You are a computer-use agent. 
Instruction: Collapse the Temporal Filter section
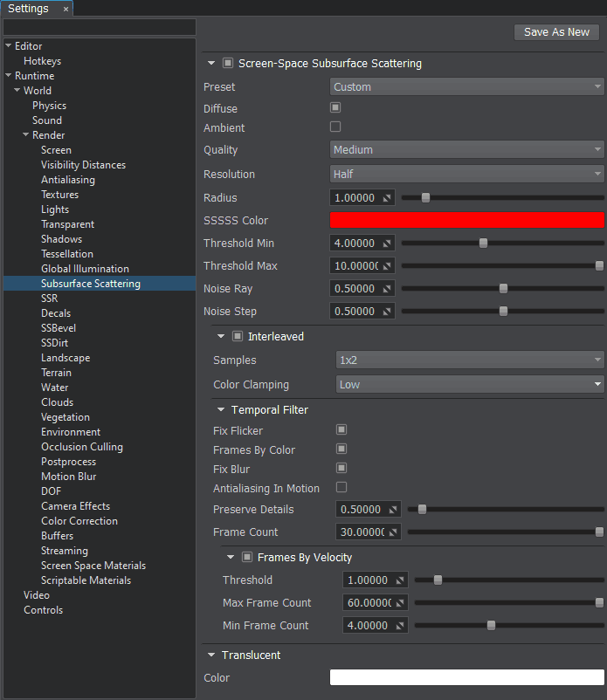coord(220,410)
